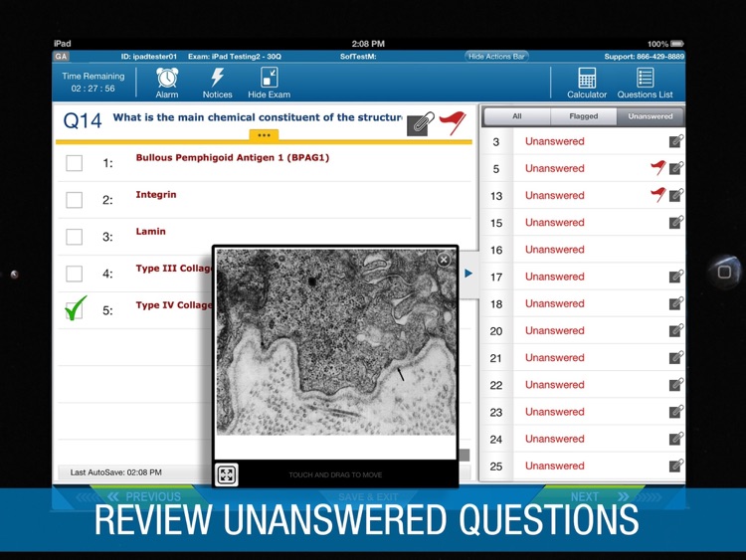Expand image viewer to full screen
The width and height of the screenshot is (746, 560).
(x=227, y=474)
